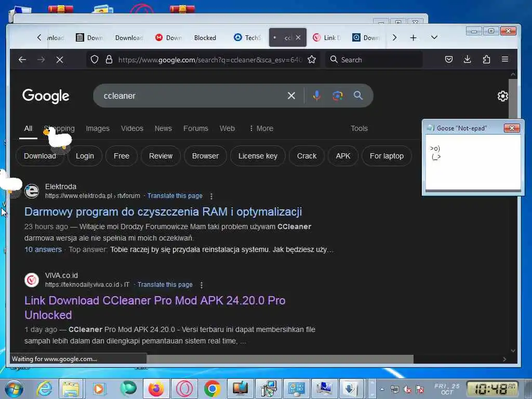This screenshot has width=532, height=399.
Task: Switch to the TechS tab
Action: pos(248,37)
